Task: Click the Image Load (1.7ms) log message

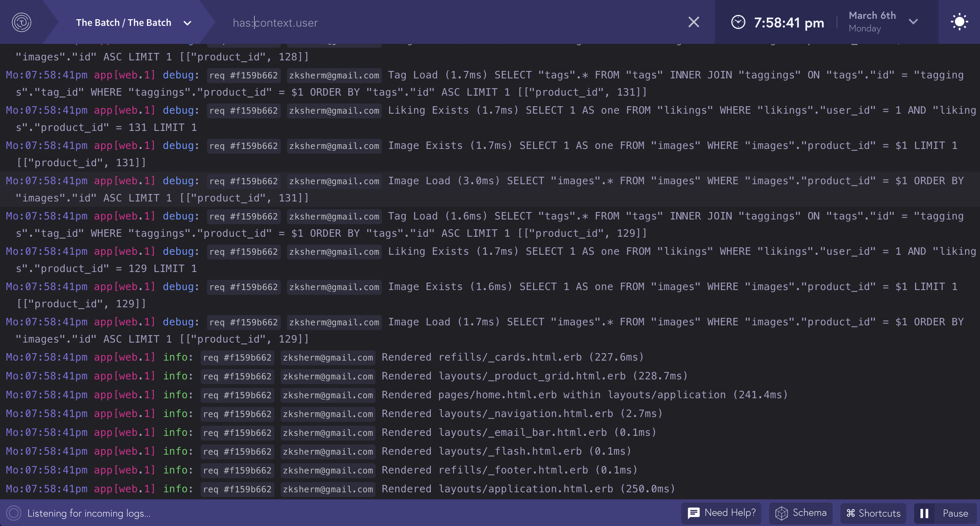Action: pyautogui.click(x=490, y=330)
